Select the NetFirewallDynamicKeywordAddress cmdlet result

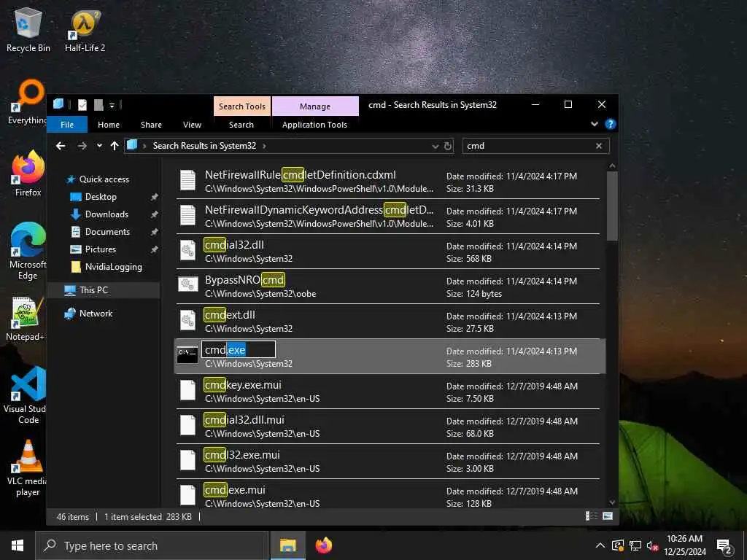388,217
